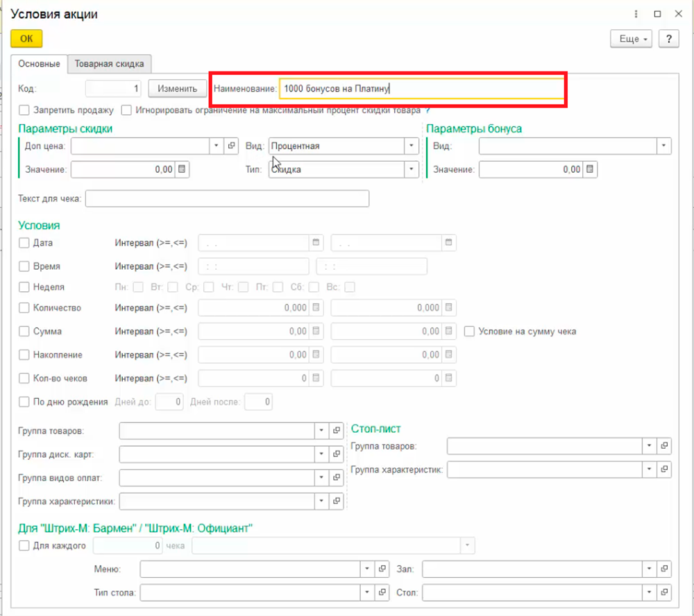Screen dimensions: 694x616
Task: Switch to the Товарная скидка tab
Action: click(110, 64)
